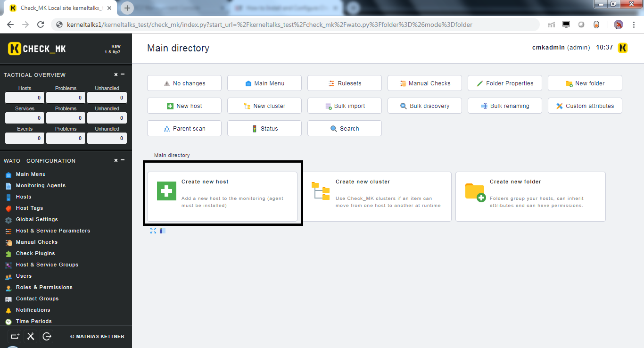Collapse the Tactical Overview snapin

pyautogui.click(x=123, y=74)
